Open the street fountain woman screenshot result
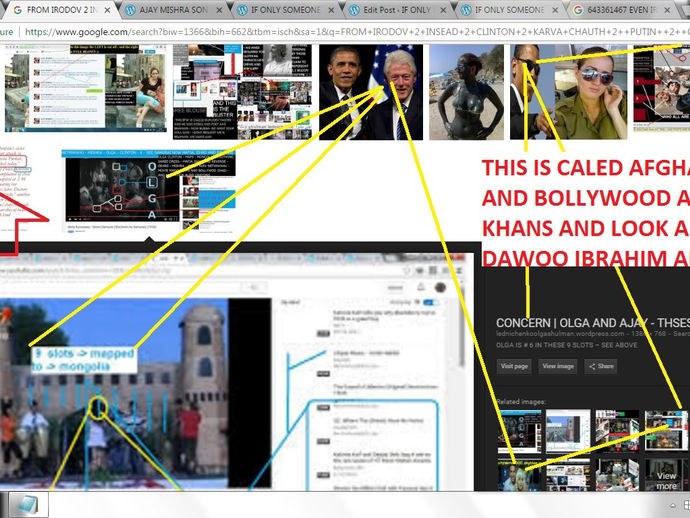The width and height of the screenshot is (690, 518). click(86, 88)
